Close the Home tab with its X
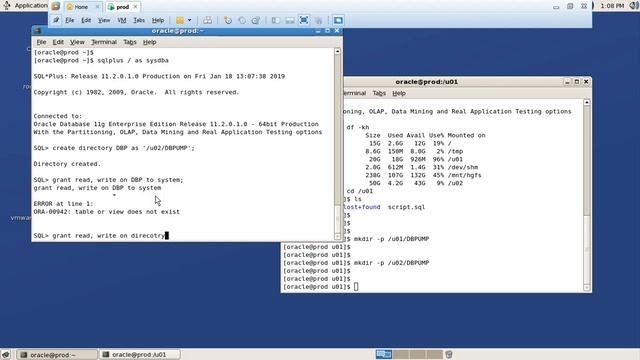This screenshot has height=360, width=640. coord(97,7)
